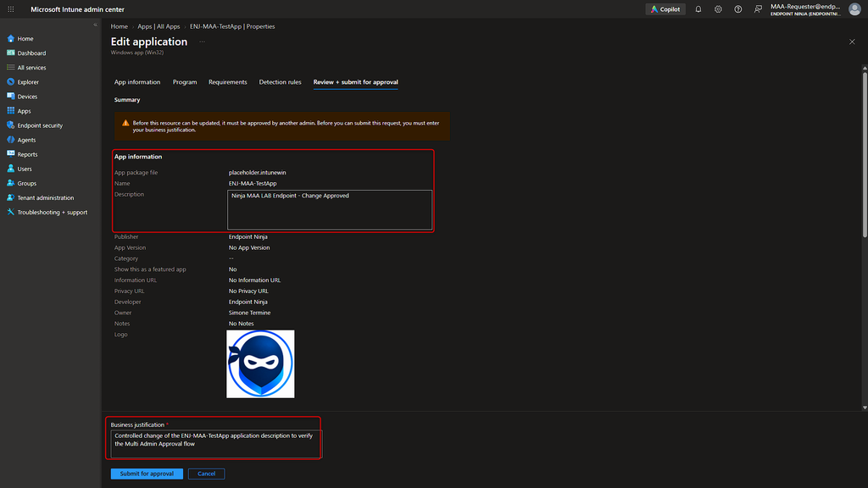Open the Detection rules tab
The width and height of the screenshot is (868, 488).
(x=280, y=82)
